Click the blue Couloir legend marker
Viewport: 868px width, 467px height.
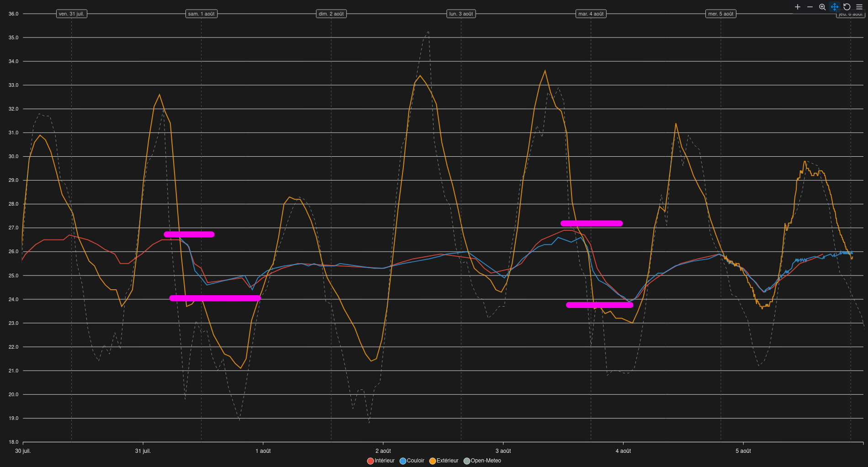403,461
